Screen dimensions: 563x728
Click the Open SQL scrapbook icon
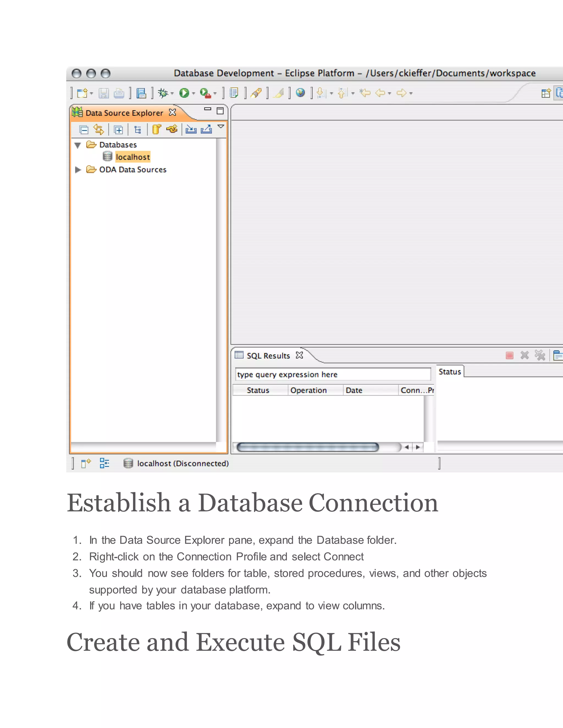pyautogui.click(x=234, y=93)
